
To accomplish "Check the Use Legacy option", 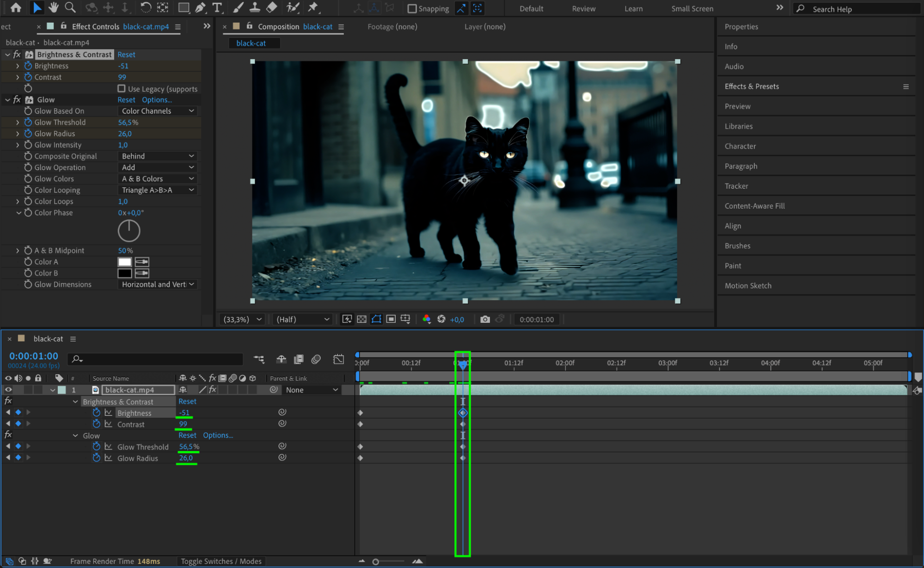I will 122,88.
